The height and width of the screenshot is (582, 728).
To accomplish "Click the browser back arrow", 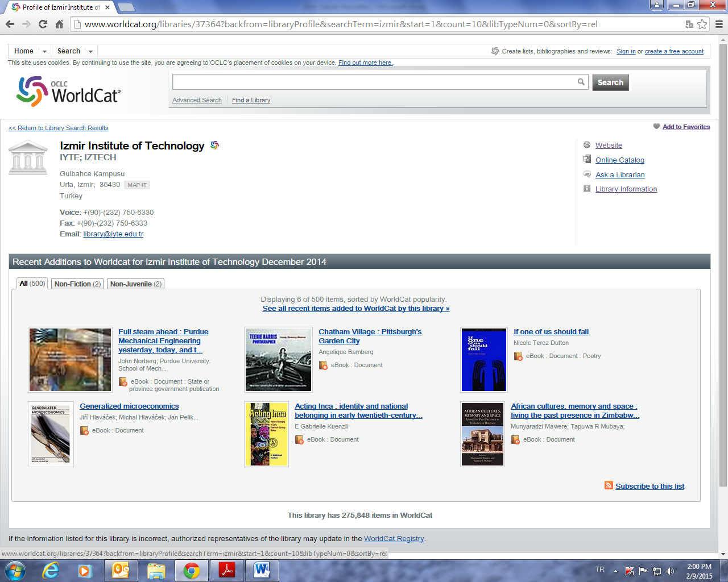I will click(x=10, y=24).
